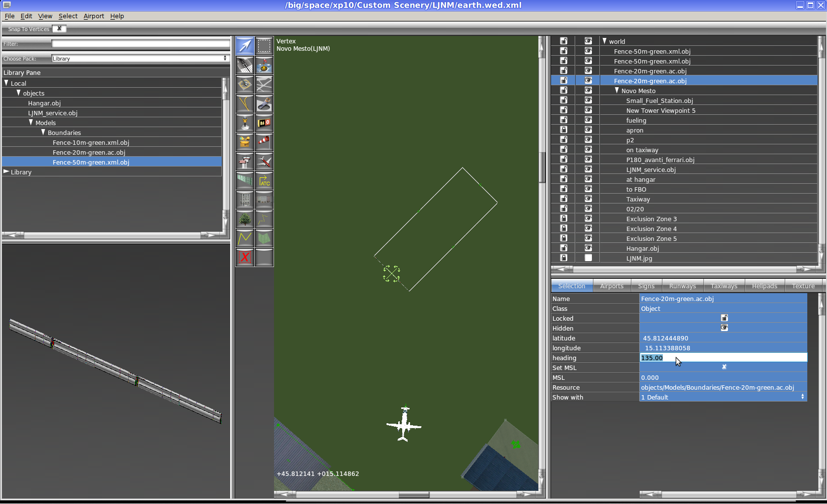Image resolution: width=827 pixels, height=504 pixels.
Task: Select Exclusion Zone 4 in hierarchy list
Action: tap(651, 229)
